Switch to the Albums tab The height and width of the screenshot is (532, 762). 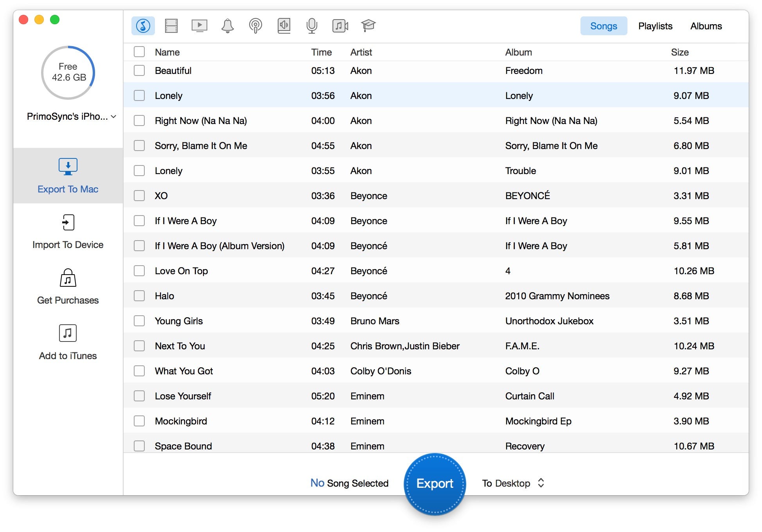706,26
